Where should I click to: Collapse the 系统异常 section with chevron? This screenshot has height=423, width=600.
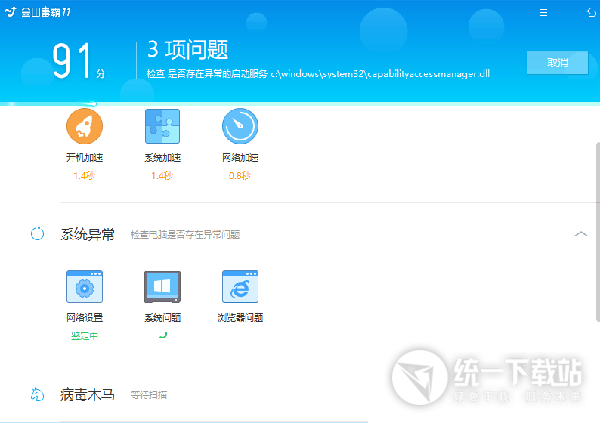[x=580, y=234]
